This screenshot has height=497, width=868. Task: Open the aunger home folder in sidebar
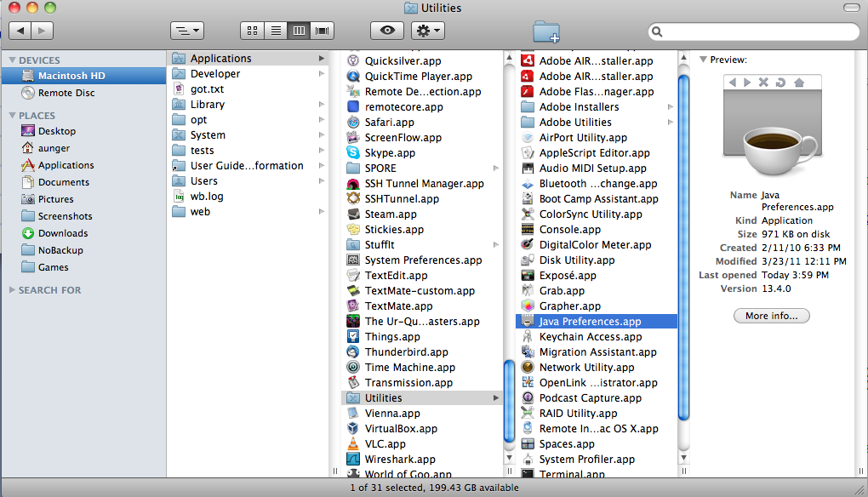point(83,148)
